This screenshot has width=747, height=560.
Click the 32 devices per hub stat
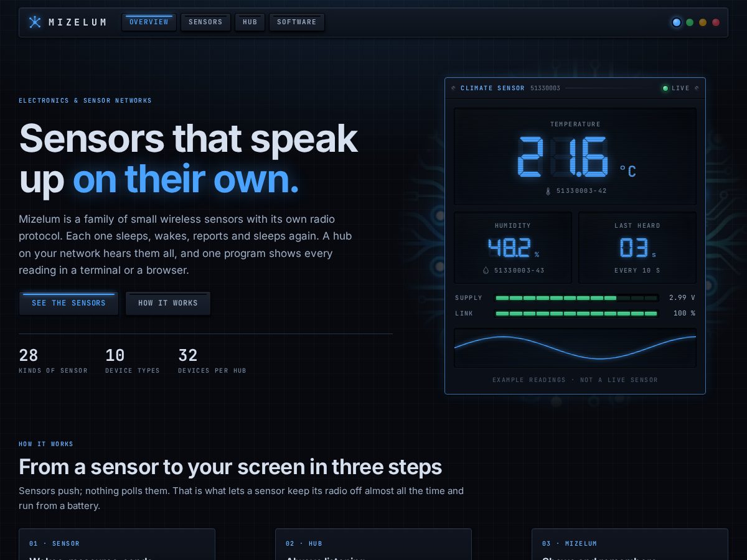point(212,362)
